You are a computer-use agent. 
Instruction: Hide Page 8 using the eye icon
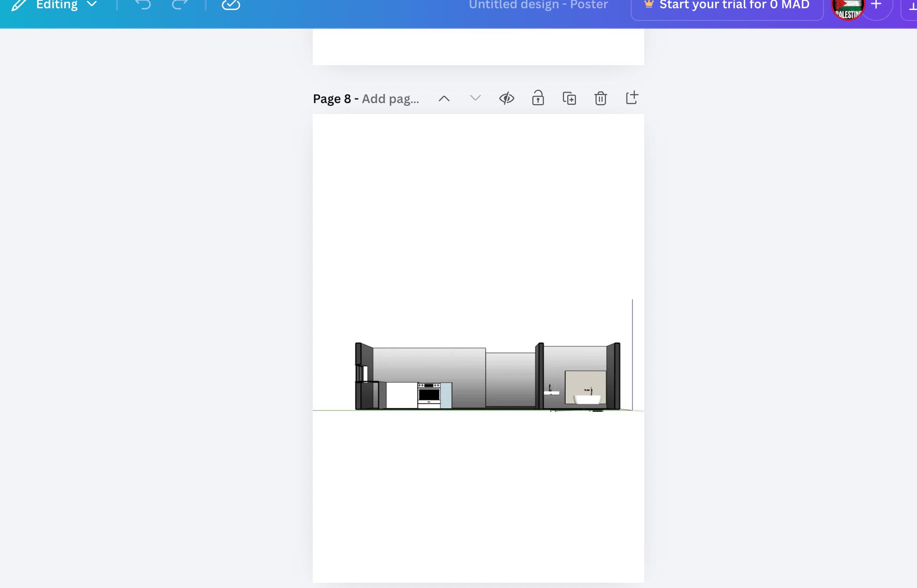506,98
